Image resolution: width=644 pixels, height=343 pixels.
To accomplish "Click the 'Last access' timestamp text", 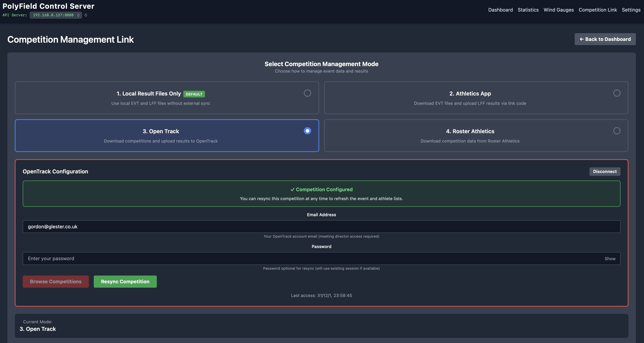I will tap(321, 295).
